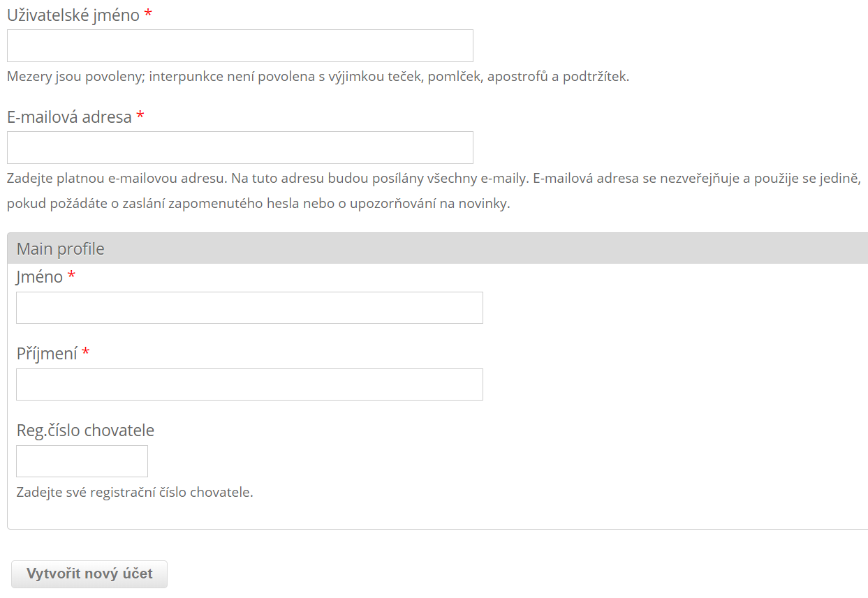The height and width of the screenshot is (598, 868).
Task: Click the Jméno field label
Action: coord(40,277)
